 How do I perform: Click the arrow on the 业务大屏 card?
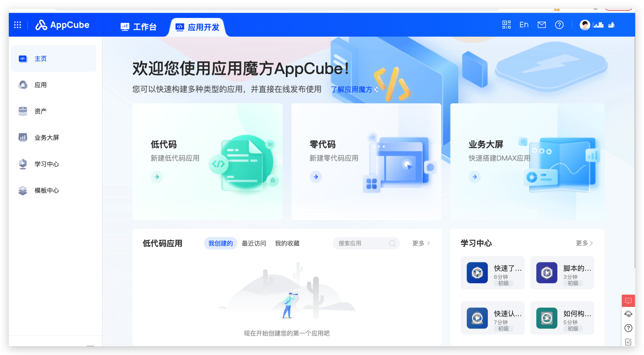[x=475, y=177]
